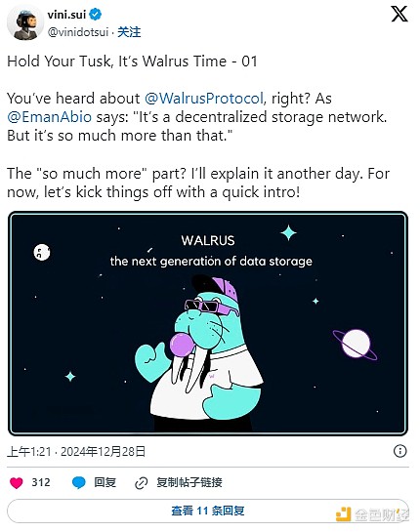The height and width of the screenshot is (532, 420).
Task: Open the @WalrusProtocol mention link
Action: click(204, 99)
